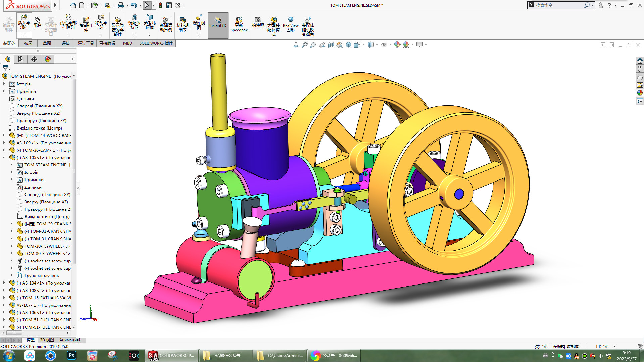The image size is (644, 362).
Task: Open the DisplayManager color wheel tab
Action: [48, 59]
